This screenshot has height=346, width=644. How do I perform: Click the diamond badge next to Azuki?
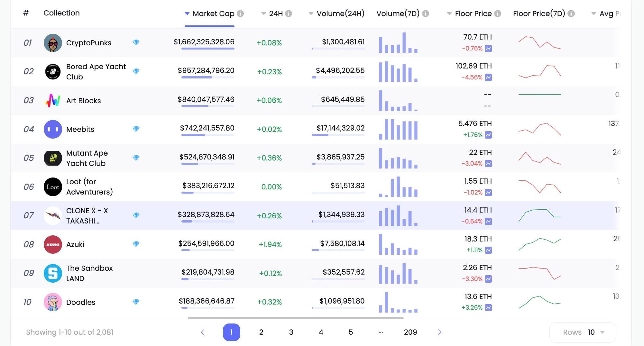coord(136,244)
